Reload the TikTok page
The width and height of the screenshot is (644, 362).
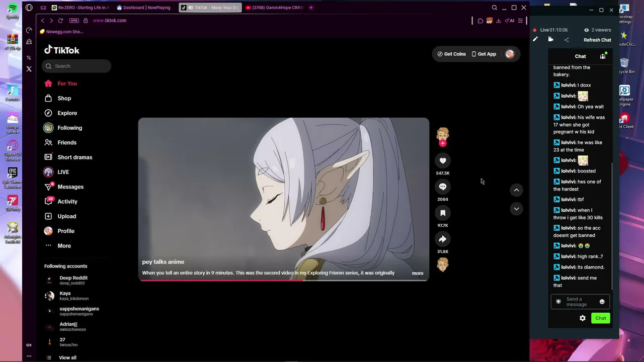click(x=60, y=21)
